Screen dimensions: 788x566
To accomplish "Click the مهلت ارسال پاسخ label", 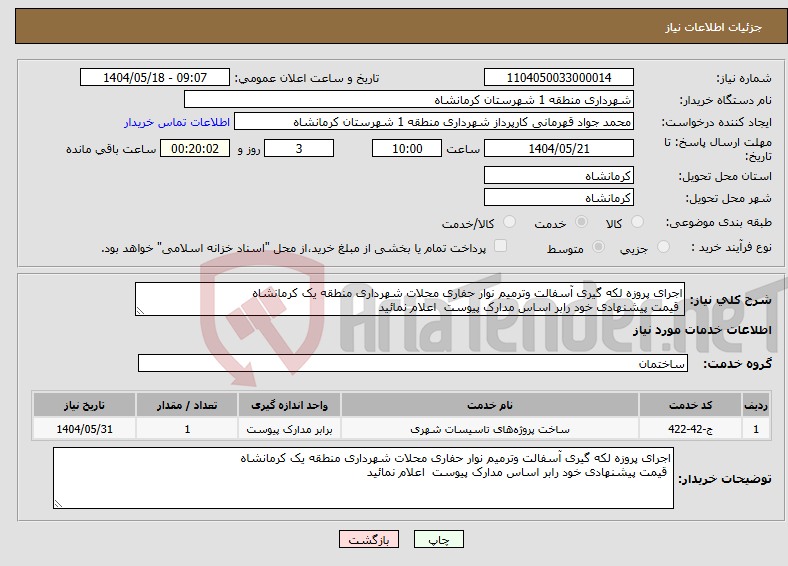I will [718, 149].
